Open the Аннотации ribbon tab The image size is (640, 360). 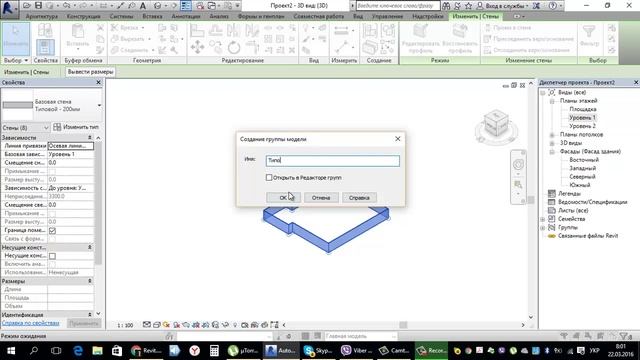click(x=186, y=16)
